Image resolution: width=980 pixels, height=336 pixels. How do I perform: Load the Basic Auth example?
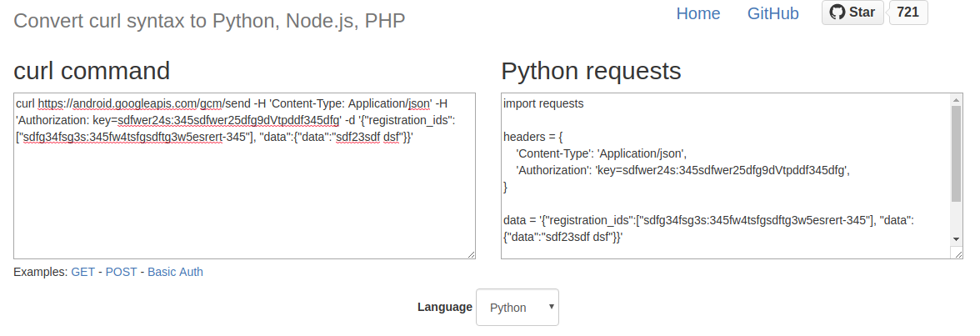175,272
